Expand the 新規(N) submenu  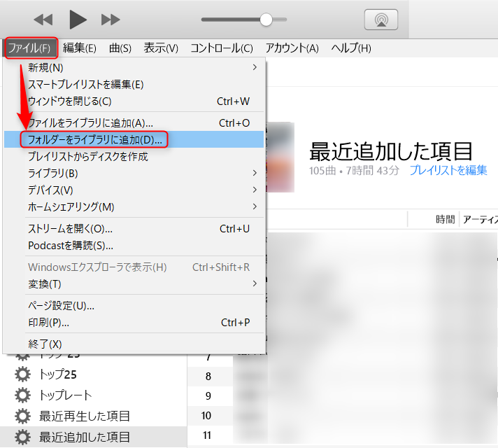[x=140, y=67]
